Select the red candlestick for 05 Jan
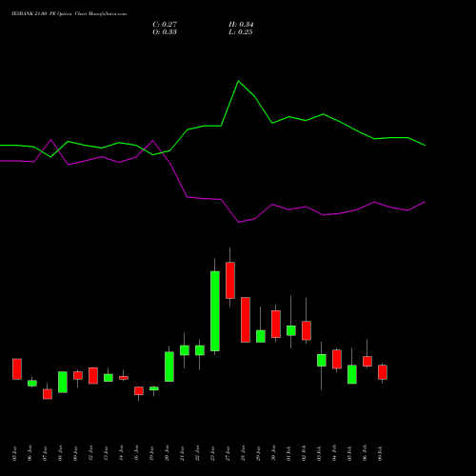This screenshot has width=476, height=476. tap(17, 369)
